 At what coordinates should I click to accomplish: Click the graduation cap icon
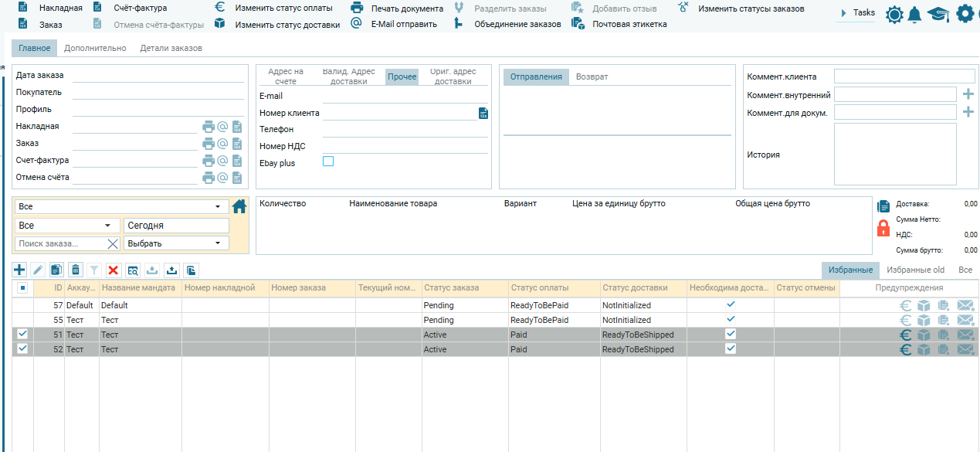click(938, 14)
